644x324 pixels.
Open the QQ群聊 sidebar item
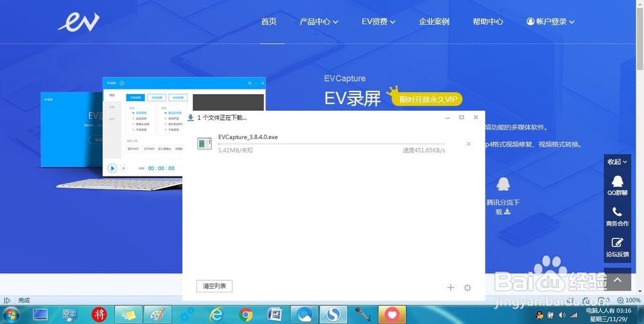click(618, 186)
